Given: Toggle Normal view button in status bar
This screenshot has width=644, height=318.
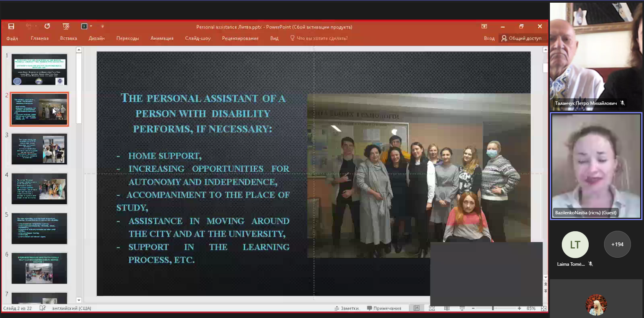Looking at the screenshot, I should pos(417,308).
